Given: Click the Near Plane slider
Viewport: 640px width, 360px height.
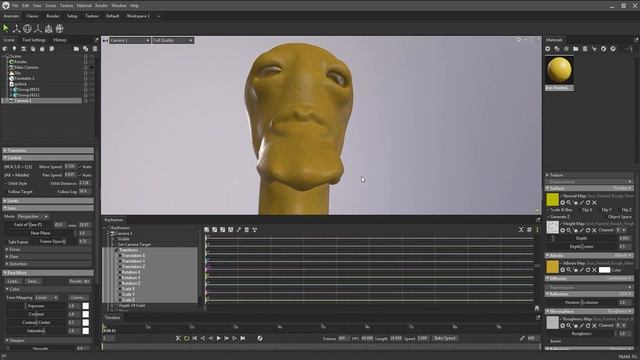Looking at the screenshot, I should pyautogui.click(x=41, y=233).
